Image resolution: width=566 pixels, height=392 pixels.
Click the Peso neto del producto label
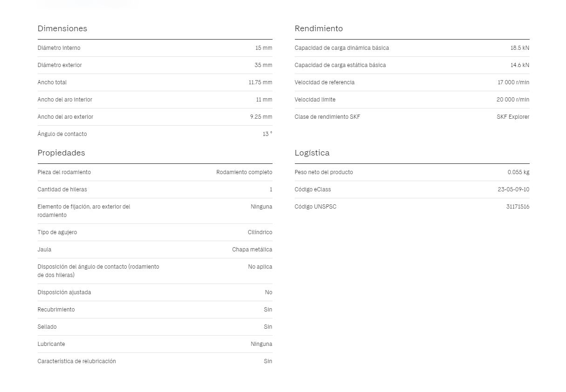point(324,172)
